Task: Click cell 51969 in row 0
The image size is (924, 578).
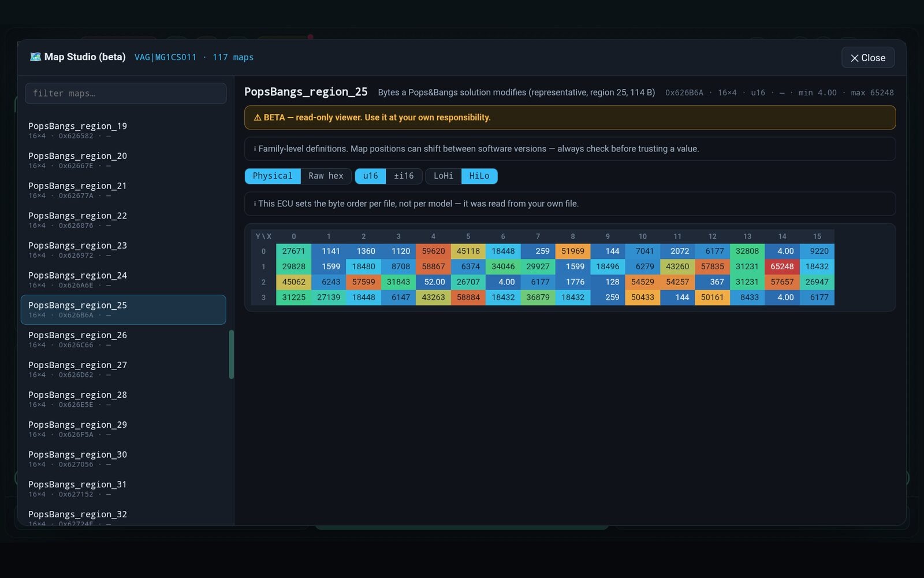Action: (573, 251)
